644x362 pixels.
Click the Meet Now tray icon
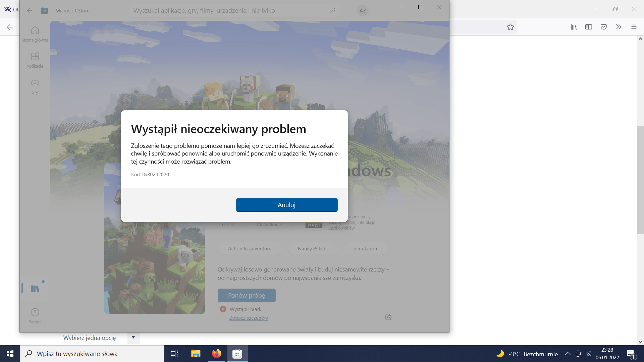578,354
